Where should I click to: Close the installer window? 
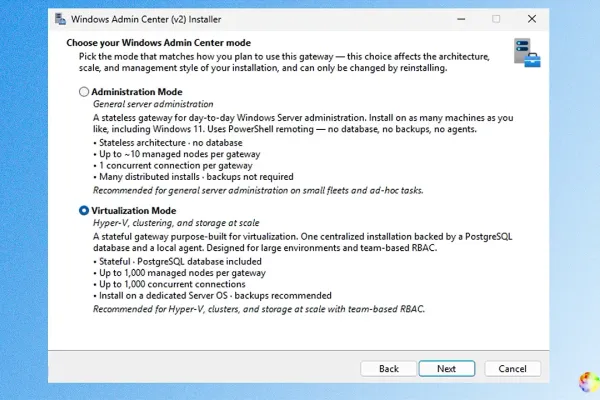(532, 19)
